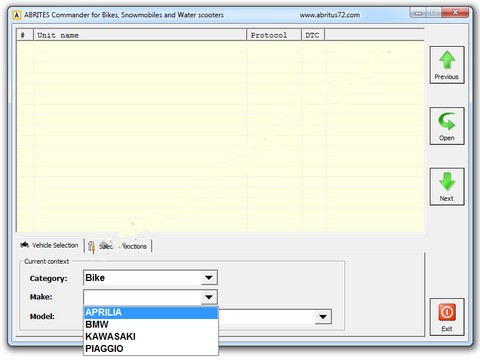Click the green Next down-arrow button
Viewport: 480px width, 360px height.
pos(447,187)
